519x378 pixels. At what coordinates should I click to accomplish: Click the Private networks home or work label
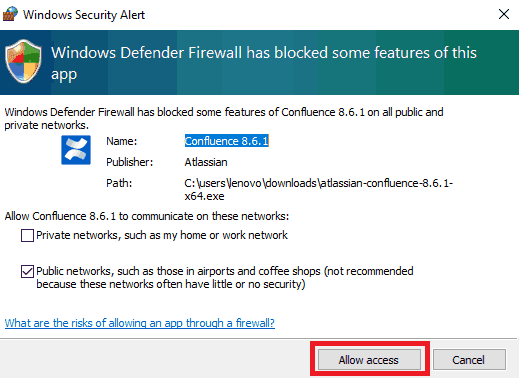162,235
